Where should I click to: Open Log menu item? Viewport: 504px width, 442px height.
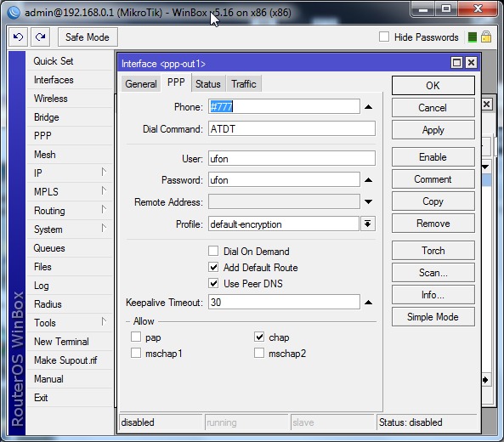coord(69,286)
